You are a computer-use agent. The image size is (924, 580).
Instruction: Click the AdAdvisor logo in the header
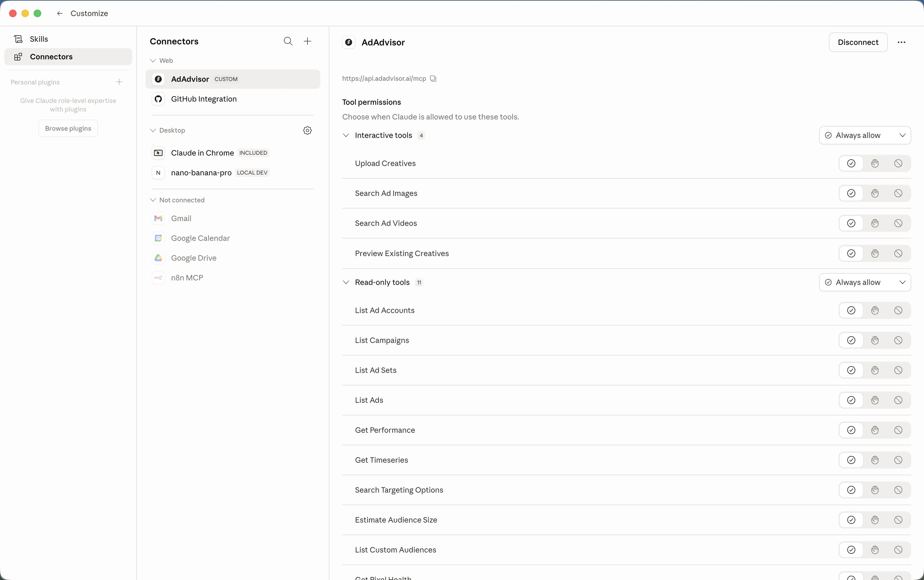(x=348, y=42)
